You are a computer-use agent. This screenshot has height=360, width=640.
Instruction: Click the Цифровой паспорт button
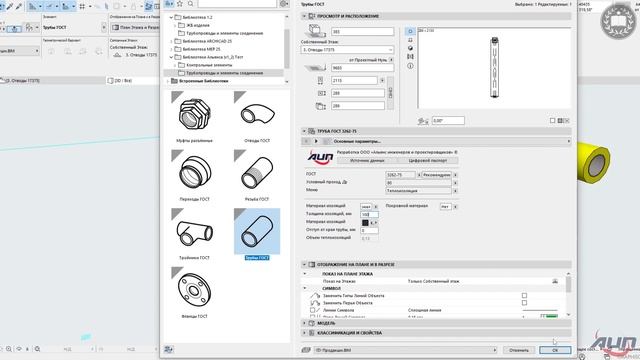428,161
